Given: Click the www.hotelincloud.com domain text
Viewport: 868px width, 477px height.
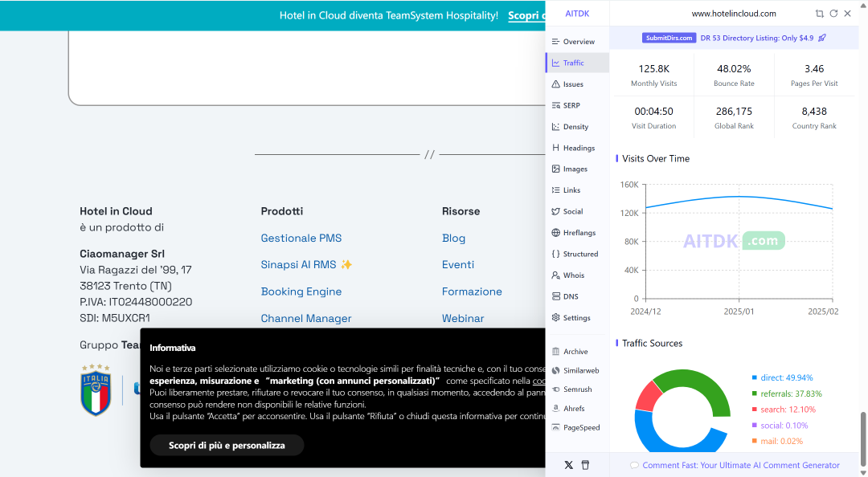Looking at the screenshot, I should pos(734,14).
